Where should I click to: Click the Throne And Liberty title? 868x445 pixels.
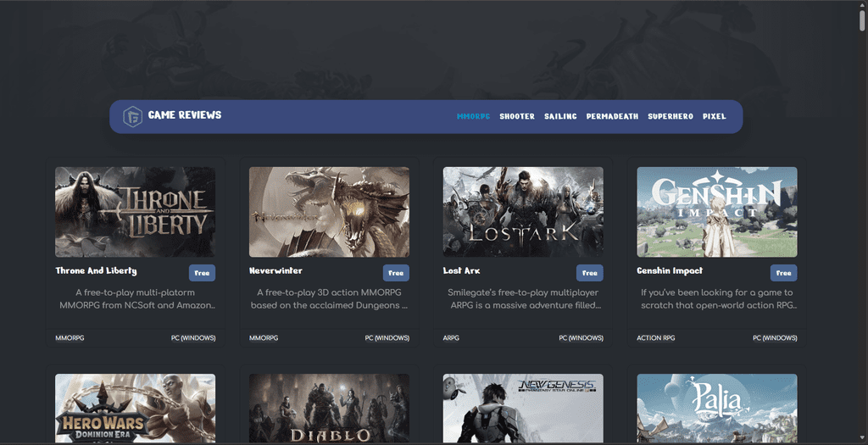[96, 270]
